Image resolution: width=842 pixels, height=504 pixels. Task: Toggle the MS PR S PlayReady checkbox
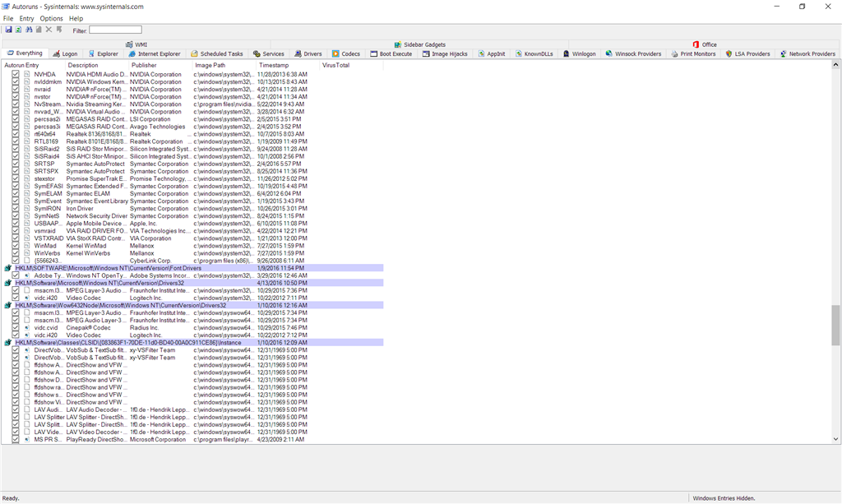point(16,439)
